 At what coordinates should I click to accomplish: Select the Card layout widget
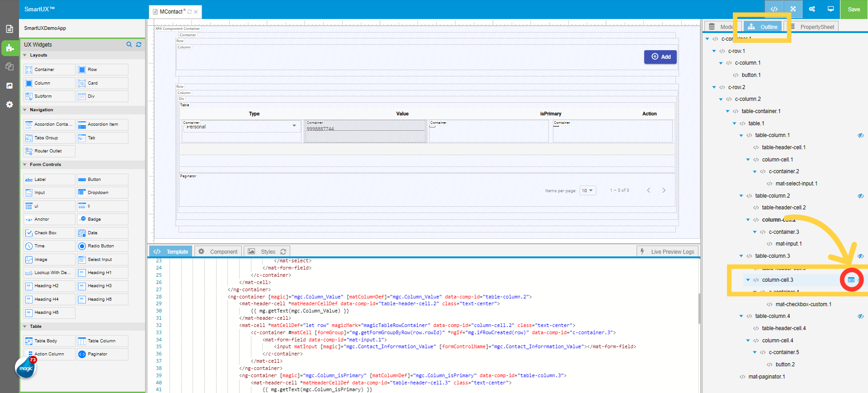coord(102,83)
